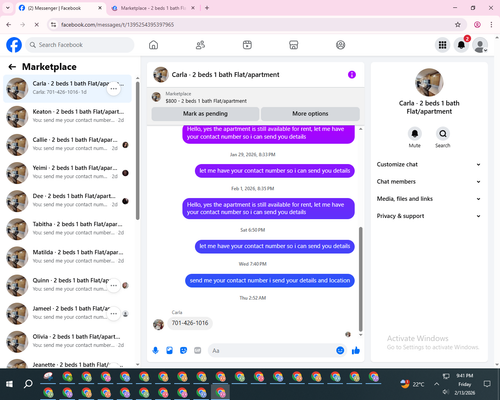
Task: Open Tabitha conversation in chat list
Action: [67, 229]
